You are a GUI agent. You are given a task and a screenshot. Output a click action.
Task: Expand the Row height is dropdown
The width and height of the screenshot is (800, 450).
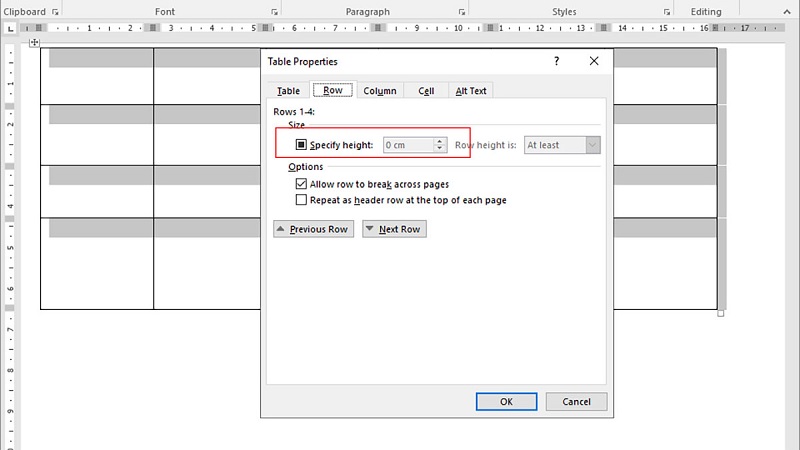[592, 145]
